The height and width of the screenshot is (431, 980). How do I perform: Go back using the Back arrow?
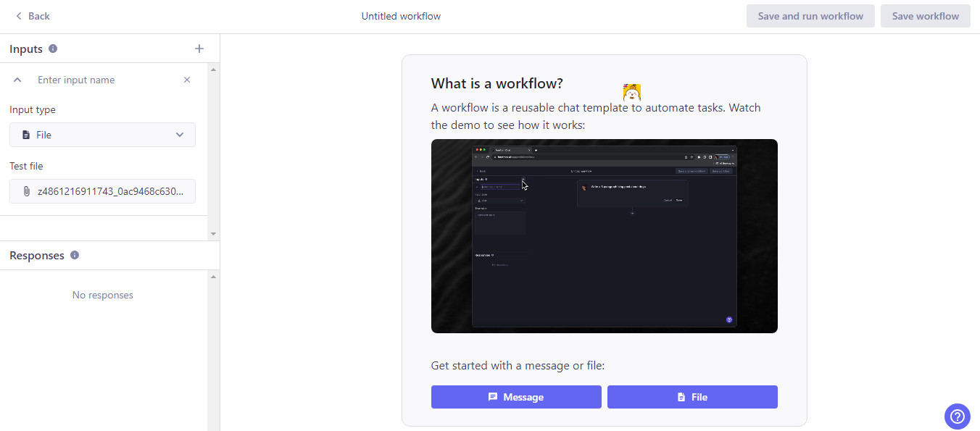(x=32, y=16)
